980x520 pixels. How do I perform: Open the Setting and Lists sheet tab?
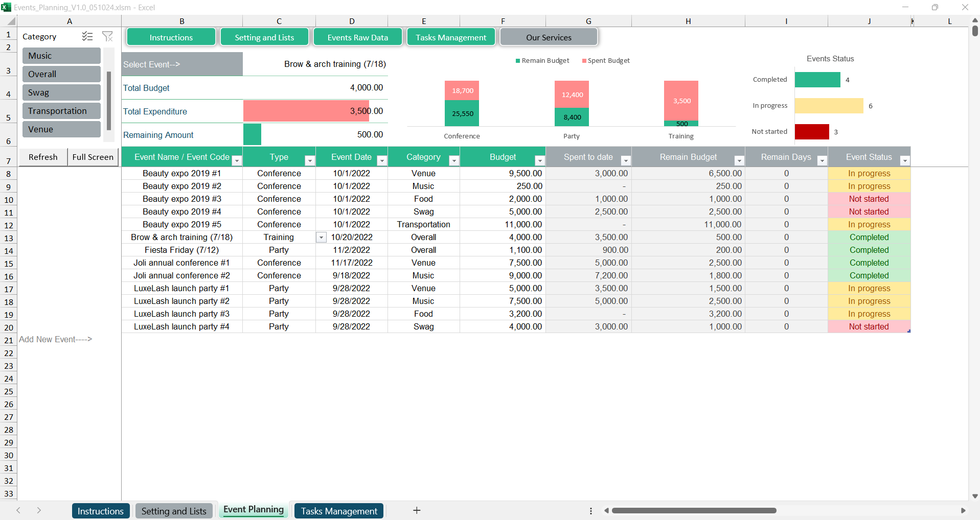174,511
